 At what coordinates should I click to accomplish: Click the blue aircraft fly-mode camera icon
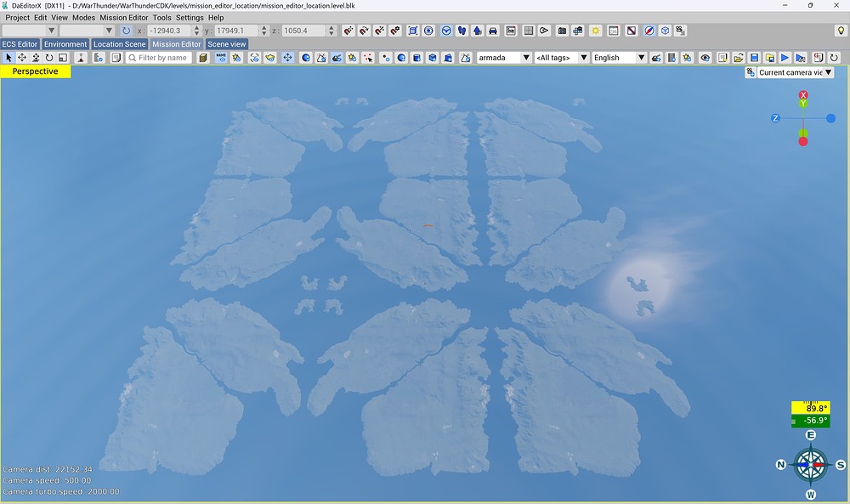pos(477,31)
